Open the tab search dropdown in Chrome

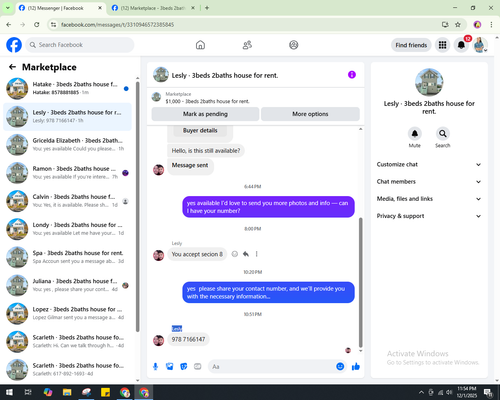point(8,8)
